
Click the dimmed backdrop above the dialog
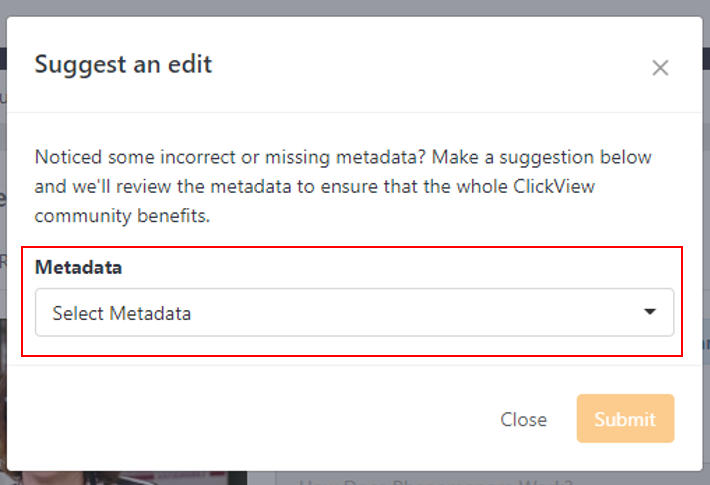pyautogui.click(x=355, y=8)
